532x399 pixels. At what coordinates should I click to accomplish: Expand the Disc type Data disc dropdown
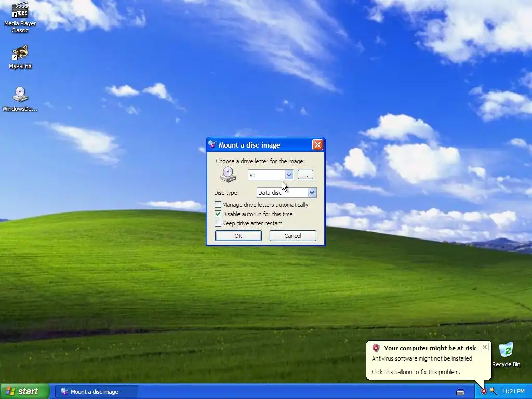[312, 193]
